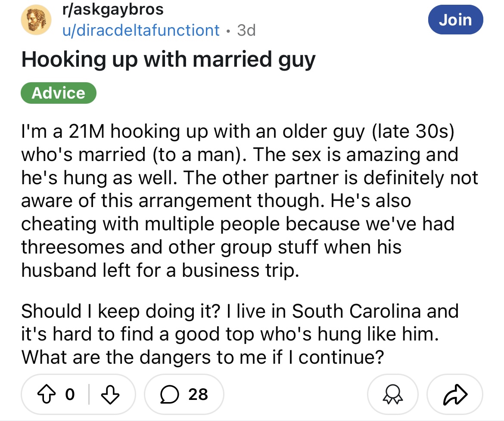Viewport: 504px width, 421px height.
Task: Click the dot separator before the timestamp
Action: 228,30
